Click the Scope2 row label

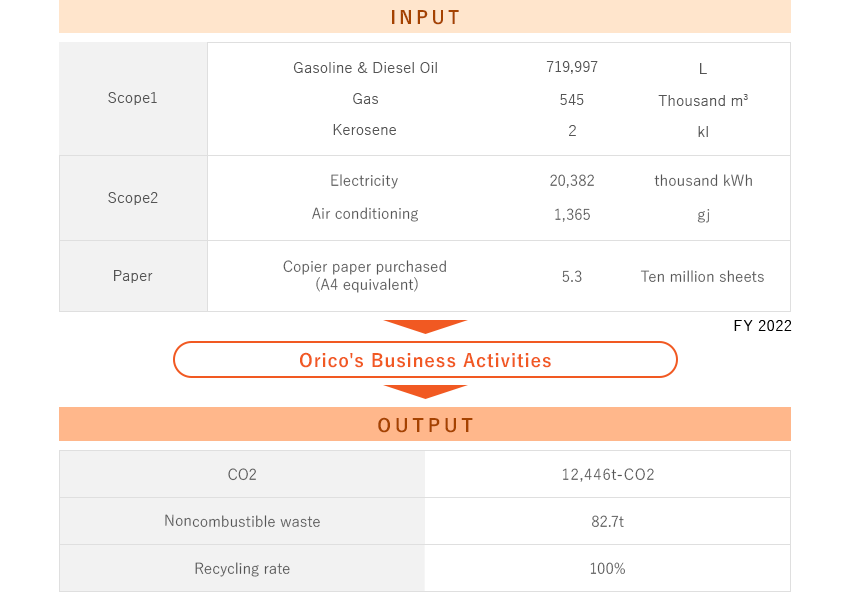(x=133, y=198)
